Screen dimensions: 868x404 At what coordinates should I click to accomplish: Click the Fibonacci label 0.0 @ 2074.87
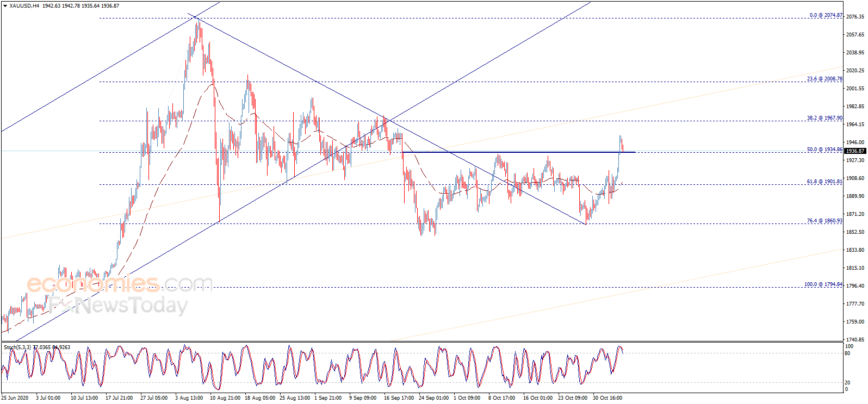pyautogui.click(x=826, y=15)
